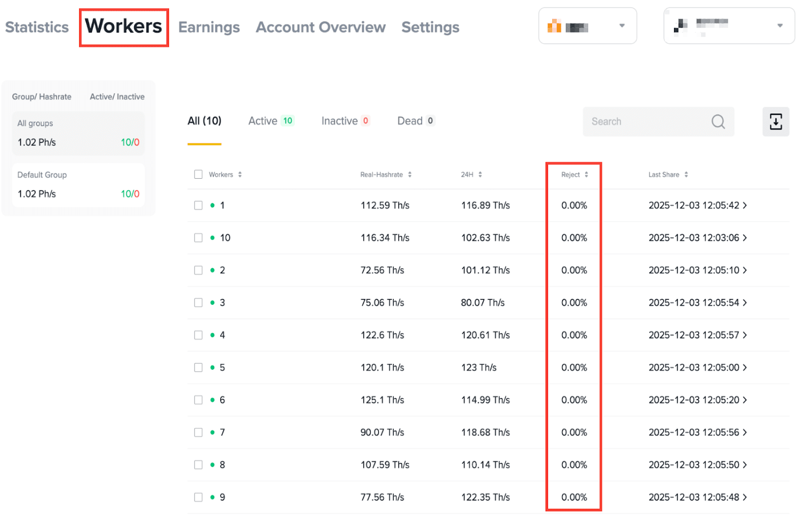Click the export download icon button
The height and width of the screenshot is (516, 812).
coord(776,122)
